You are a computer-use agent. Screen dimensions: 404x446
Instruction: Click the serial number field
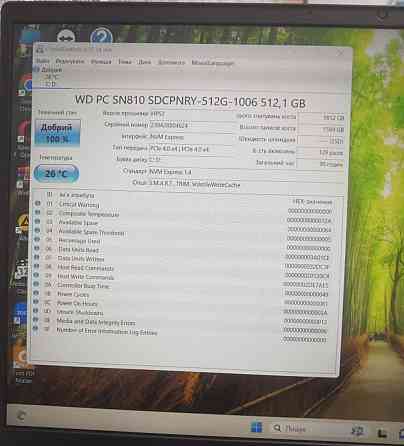(x=191, y=125)
